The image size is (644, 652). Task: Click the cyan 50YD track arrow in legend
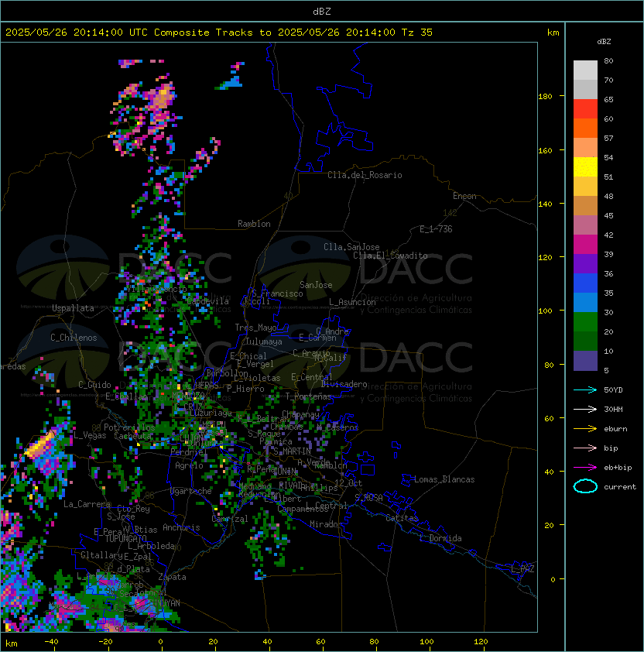[585, 389]
